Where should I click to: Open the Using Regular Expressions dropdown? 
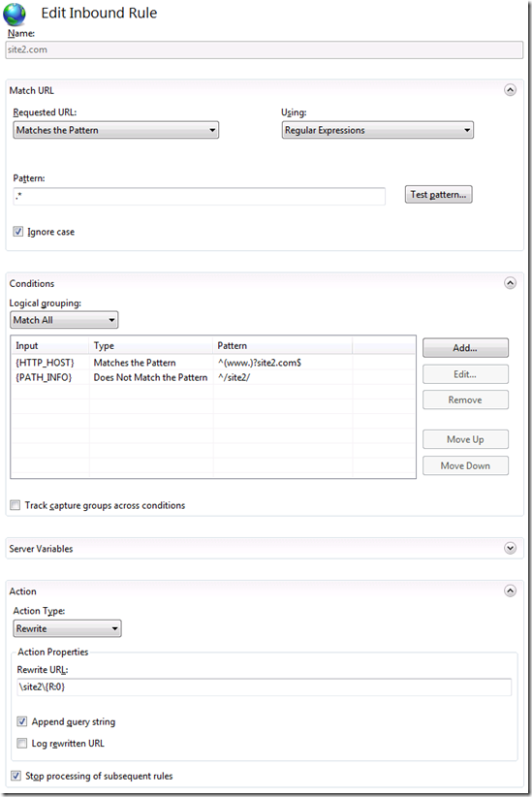tap(378, 130)
